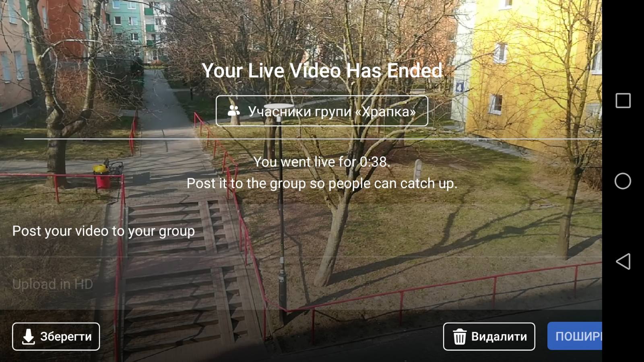Open the «Храпка» group audience selector
644x362 pixels.
[322, 111]
